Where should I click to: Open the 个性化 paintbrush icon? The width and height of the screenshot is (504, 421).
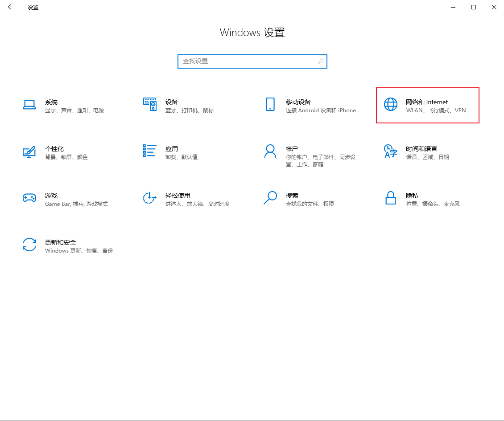click(29, 151)
